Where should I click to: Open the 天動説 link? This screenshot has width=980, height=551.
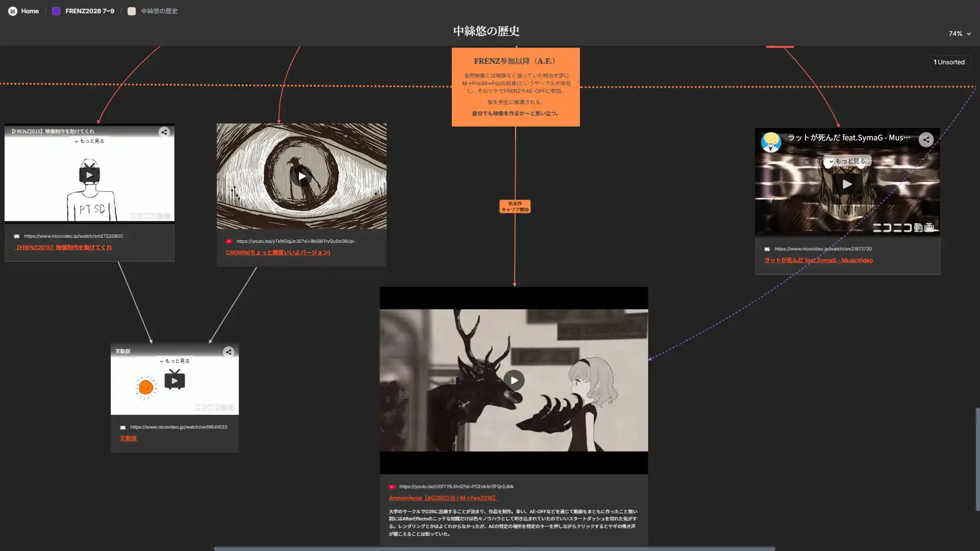point(128,438)
